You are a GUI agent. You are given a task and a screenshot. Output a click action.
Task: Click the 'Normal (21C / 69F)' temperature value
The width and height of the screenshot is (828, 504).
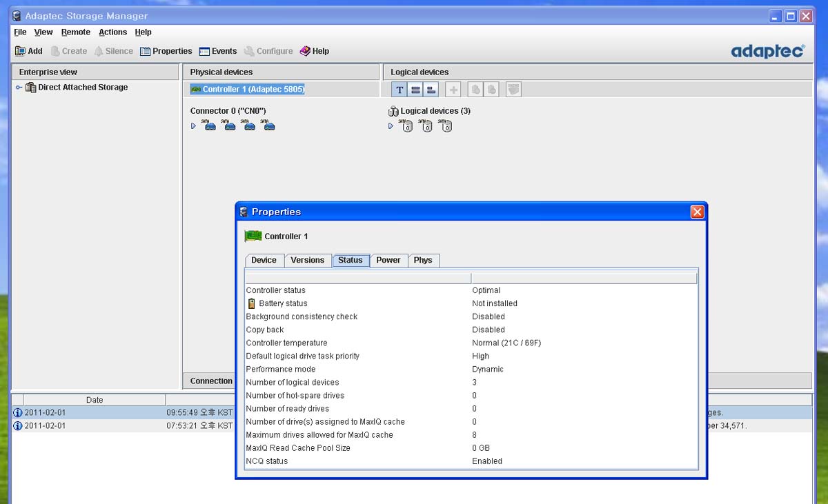pyautogui.click(x=506, y=343)
